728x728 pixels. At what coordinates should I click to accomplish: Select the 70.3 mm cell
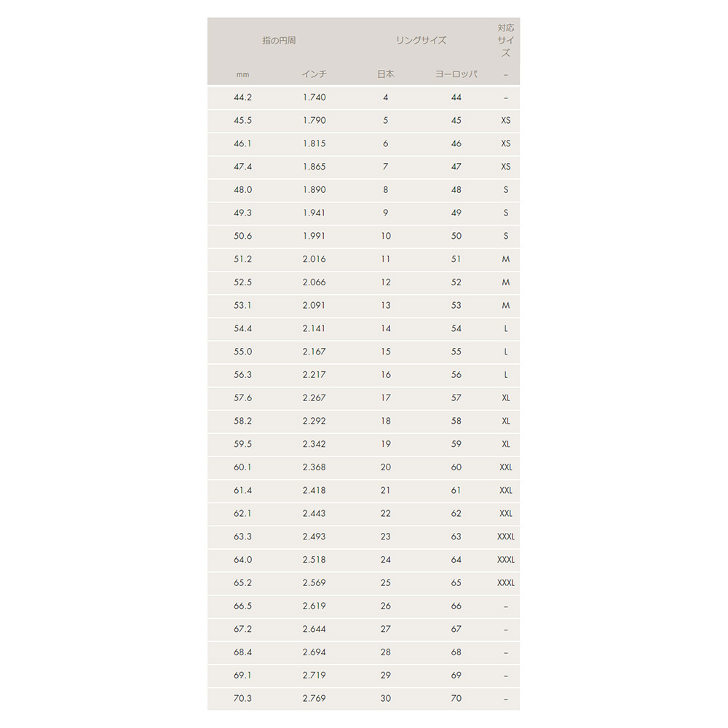pos(243,698)
